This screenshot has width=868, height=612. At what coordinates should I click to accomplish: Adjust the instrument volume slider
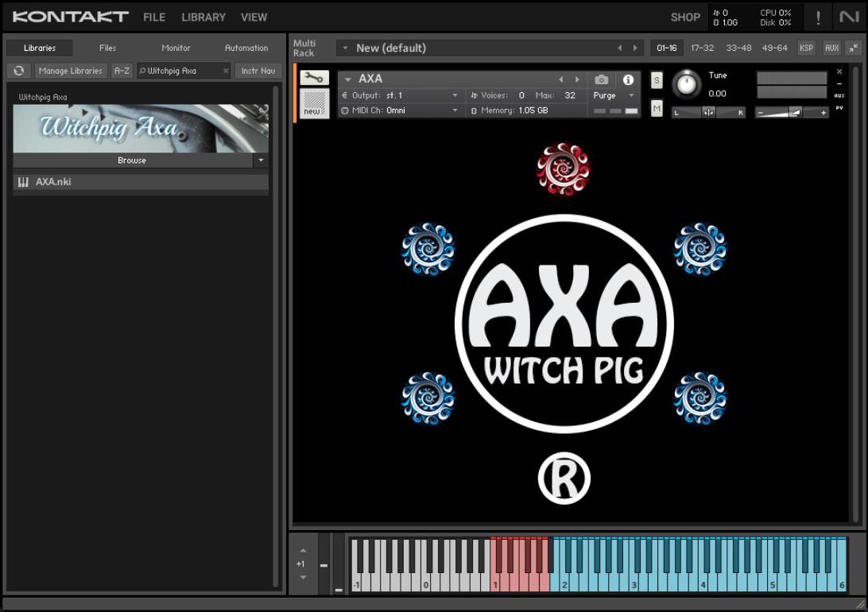[x=792, y=113]
